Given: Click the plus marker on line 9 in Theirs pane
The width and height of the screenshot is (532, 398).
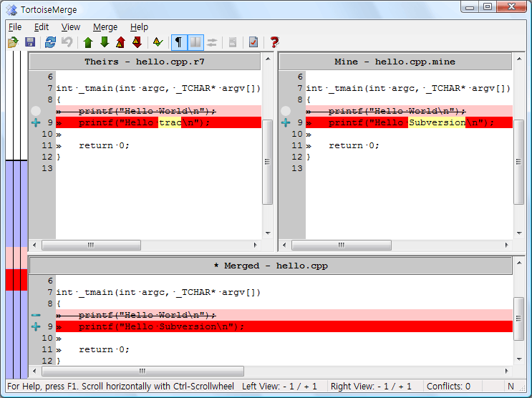Looking at the screenshot, I should tap(36, 123).
